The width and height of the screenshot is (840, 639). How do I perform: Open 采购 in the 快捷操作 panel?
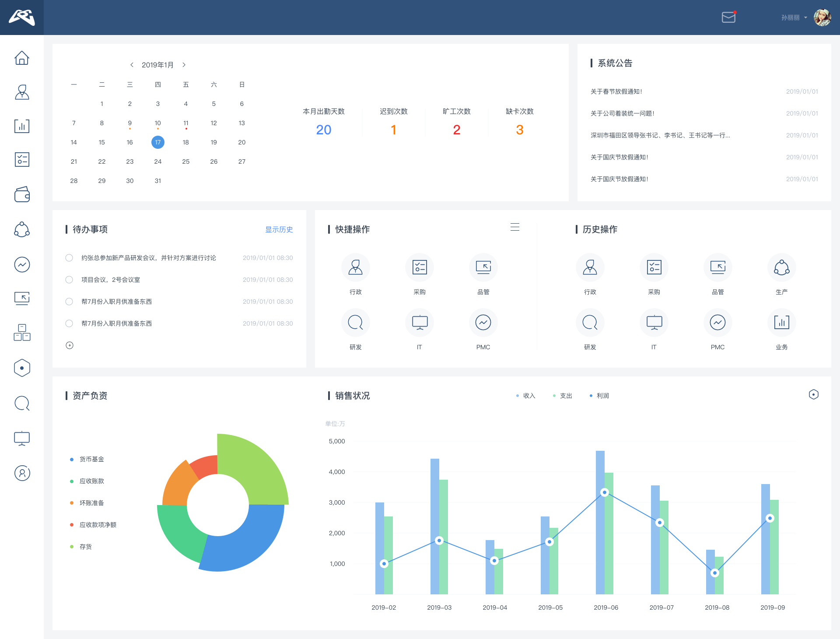(420, 274)
